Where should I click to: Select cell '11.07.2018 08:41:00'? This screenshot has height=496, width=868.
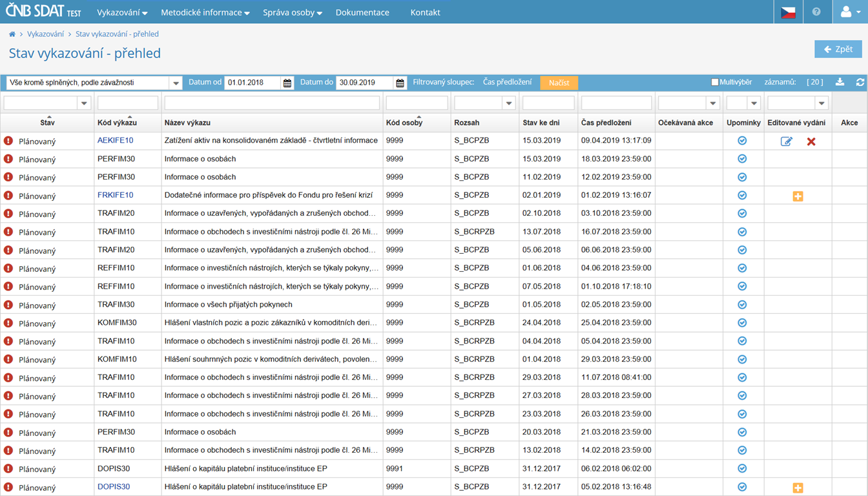coord(616,377)
